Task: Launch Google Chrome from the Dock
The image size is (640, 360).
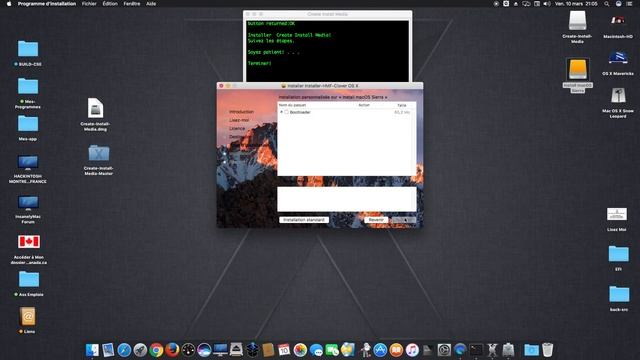Action: click(156, 350)
